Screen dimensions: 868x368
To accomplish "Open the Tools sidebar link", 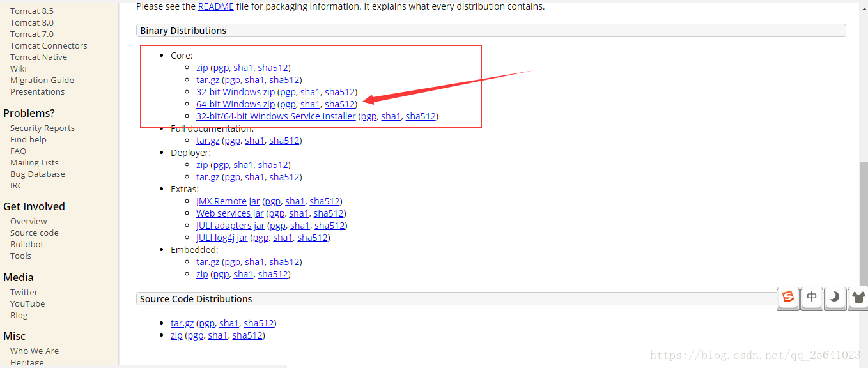I will (20, 256).
